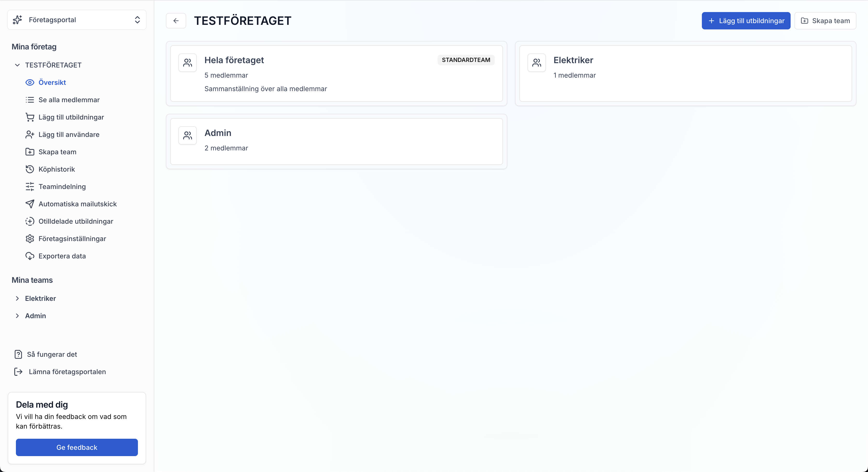Click the blue Lägg till utbildningar button
This screenshot has height=472, width=868.
[x=746, y=21]
